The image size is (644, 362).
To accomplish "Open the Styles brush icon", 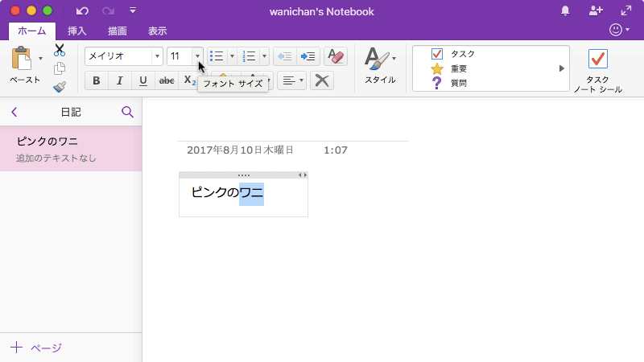I will coord(376,59).
